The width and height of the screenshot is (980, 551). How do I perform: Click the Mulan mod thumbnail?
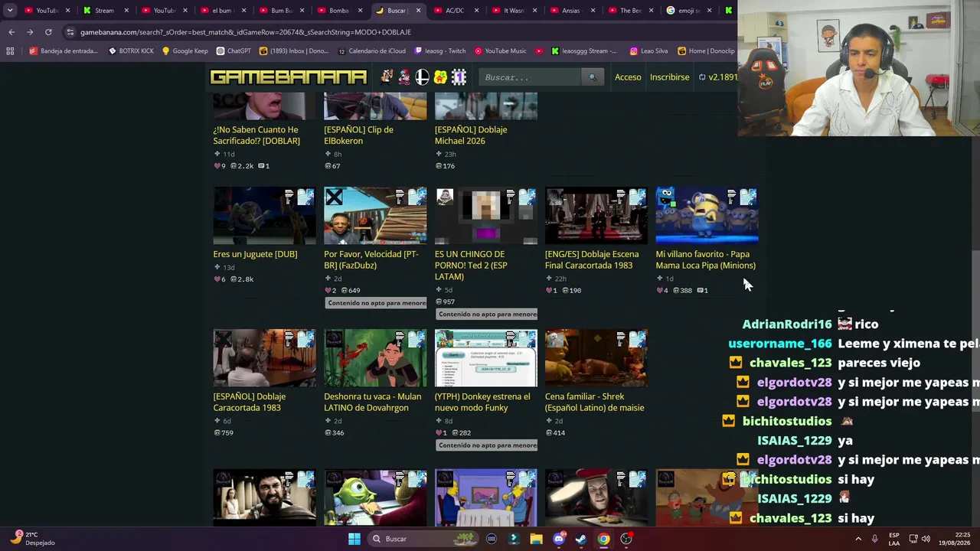pos(375,358)
